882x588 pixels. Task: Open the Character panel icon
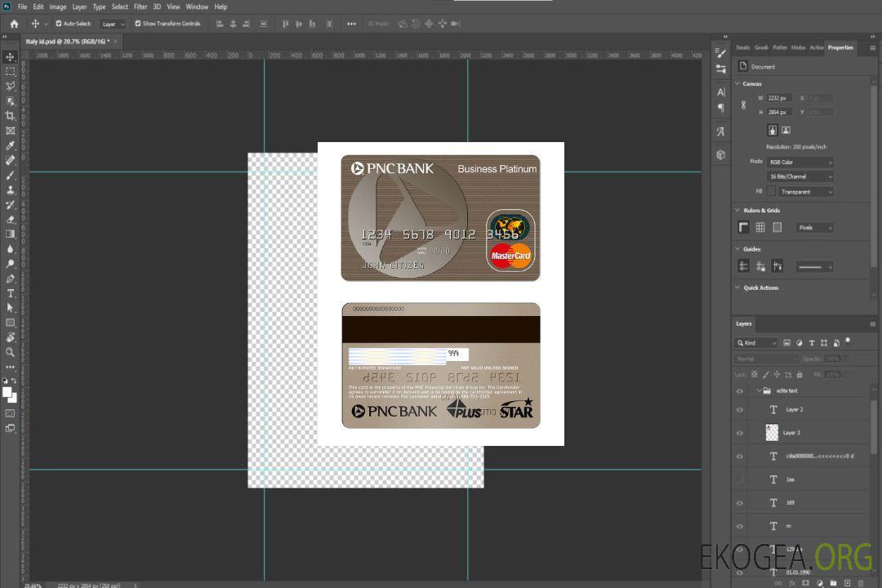click(x=721, y=92)
